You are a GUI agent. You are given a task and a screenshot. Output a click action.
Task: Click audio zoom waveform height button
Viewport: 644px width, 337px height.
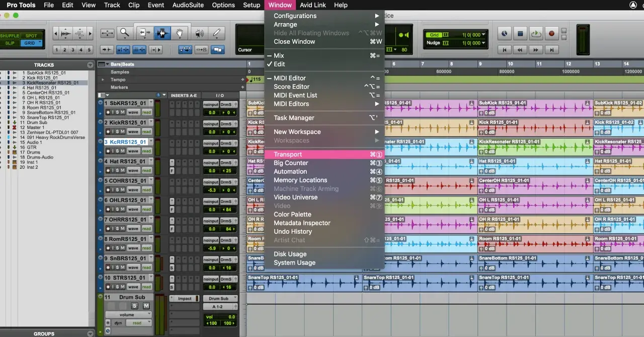[x=65, y=34]
